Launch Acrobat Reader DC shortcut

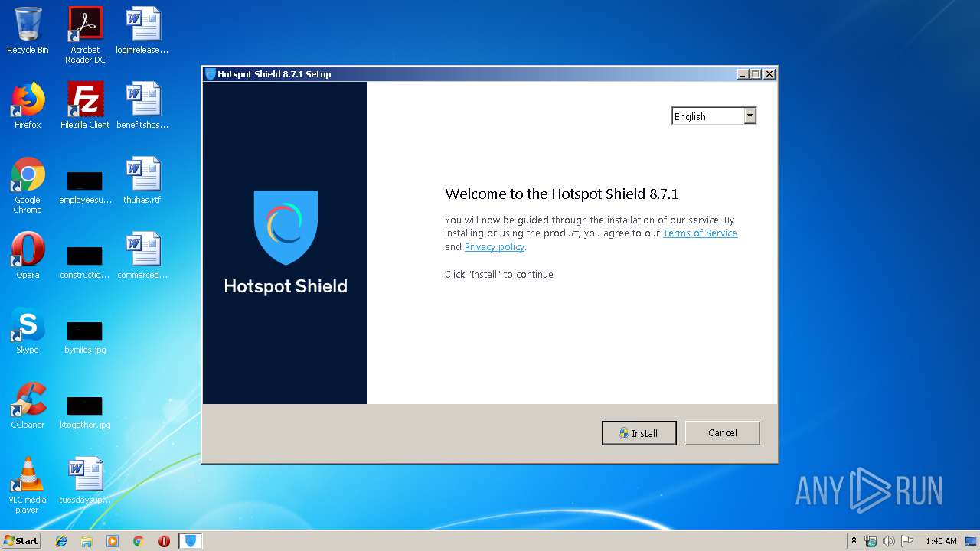85,35
